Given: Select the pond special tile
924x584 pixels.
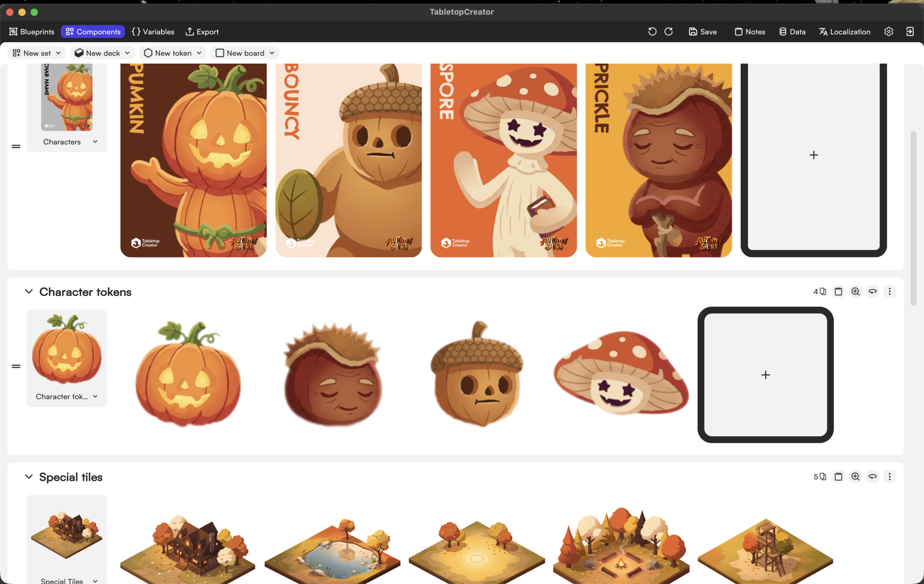Looking at the screenshot, I should 332,551.
